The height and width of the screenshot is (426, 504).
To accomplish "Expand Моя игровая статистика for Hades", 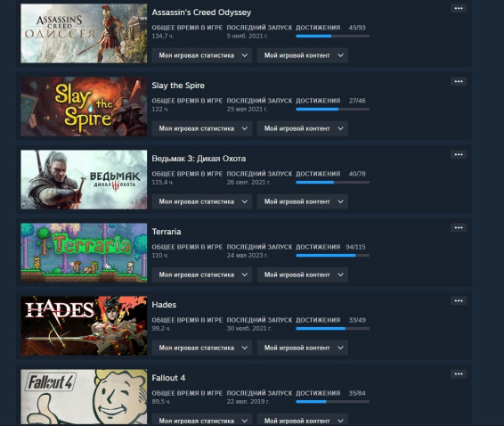I will click(202, 348).
